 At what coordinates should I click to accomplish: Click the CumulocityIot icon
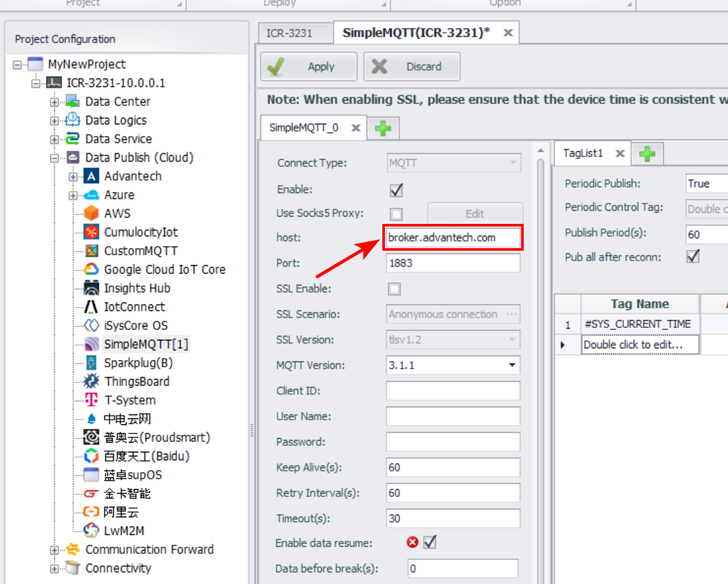pyautogui.click(x=92, y=232)
